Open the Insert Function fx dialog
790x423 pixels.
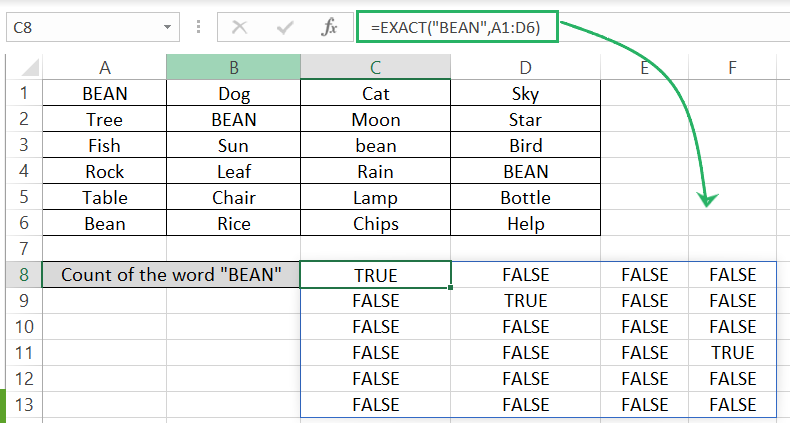pos(330,29)
